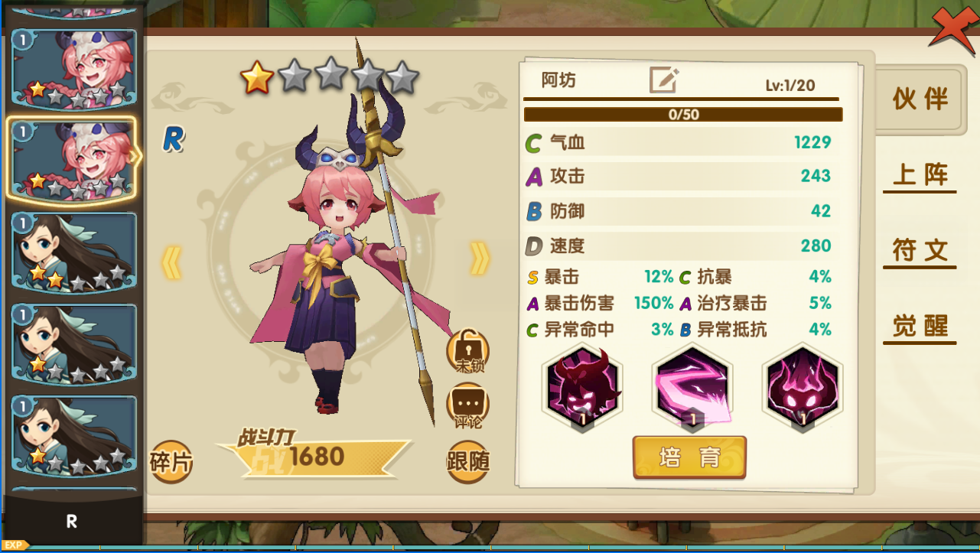
Task: Click the 碎片 fragments round button
Action: coord(171,462)
